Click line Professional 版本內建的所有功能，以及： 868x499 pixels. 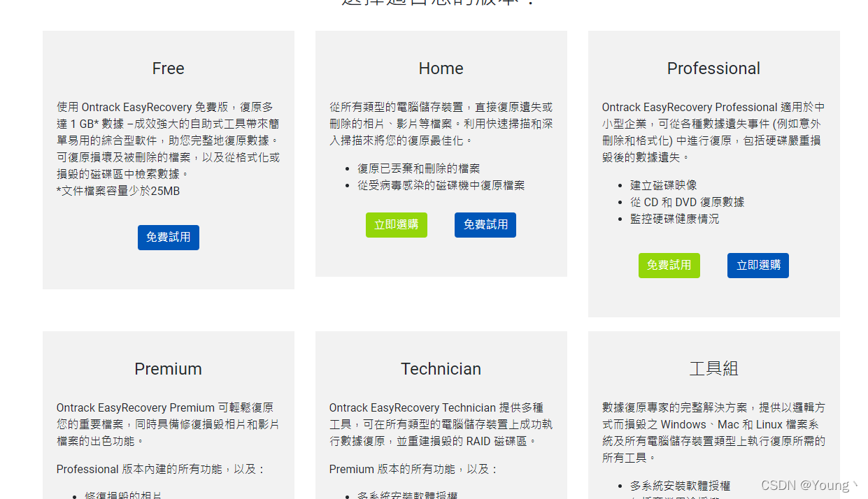click(x=160, y=469)
